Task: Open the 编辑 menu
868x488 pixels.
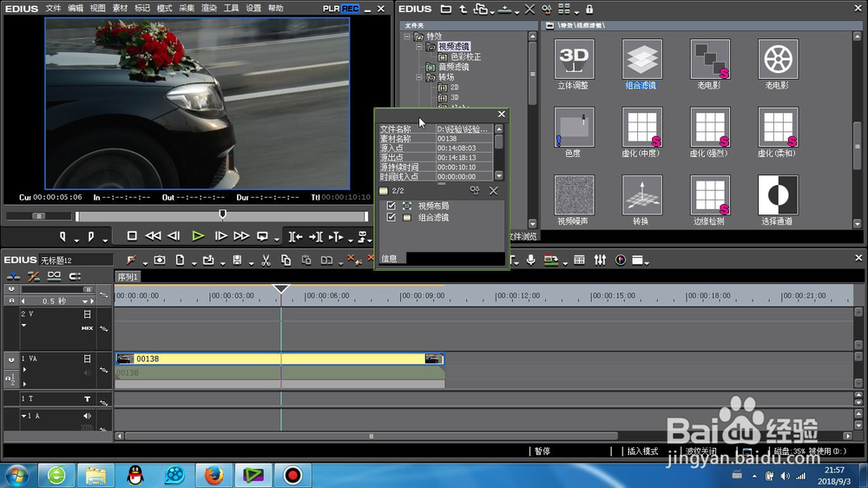Action: point(76,9)
